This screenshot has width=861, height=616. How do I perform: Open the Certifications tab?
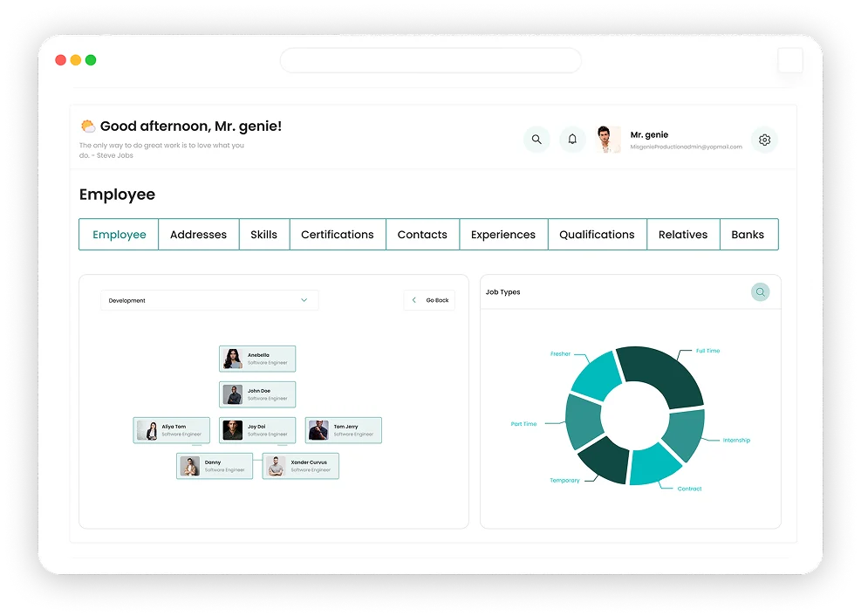pos(337,235)
